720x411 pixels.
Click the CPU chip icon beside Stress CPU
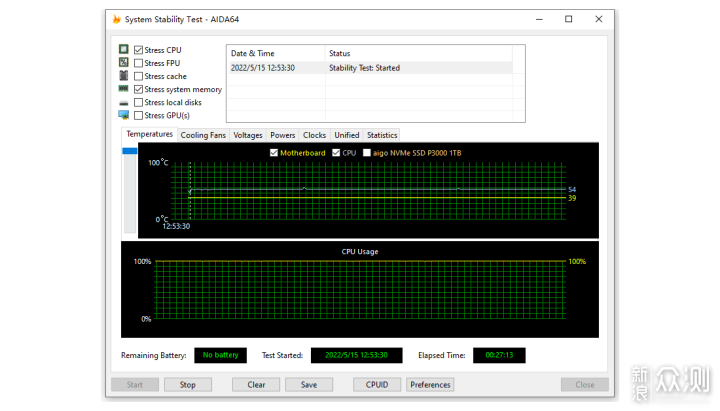[x=124, y=49]
